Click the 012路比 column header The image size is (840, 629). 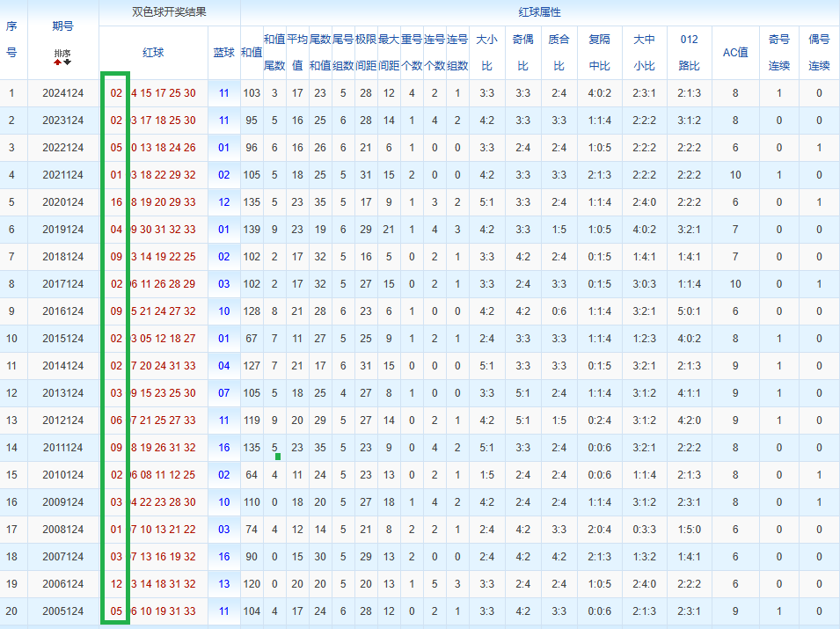pos(689,53)
